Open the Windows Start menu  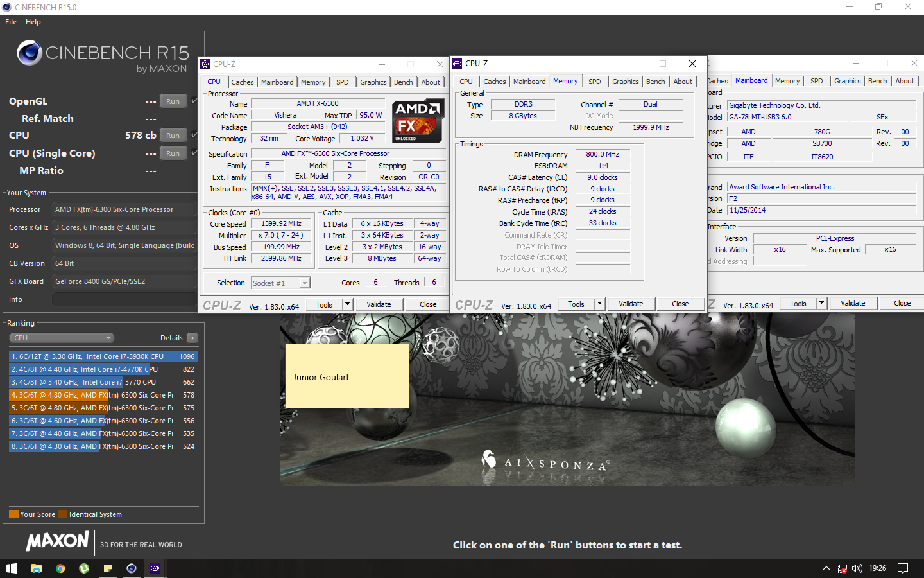pos(11,568)
